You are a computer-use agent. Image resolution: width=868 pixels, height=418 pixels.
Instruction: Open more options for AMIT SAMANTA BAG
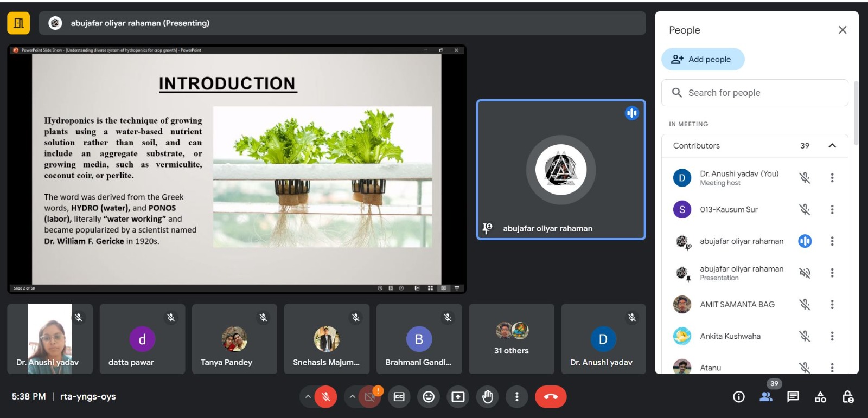tap(832, 305)
